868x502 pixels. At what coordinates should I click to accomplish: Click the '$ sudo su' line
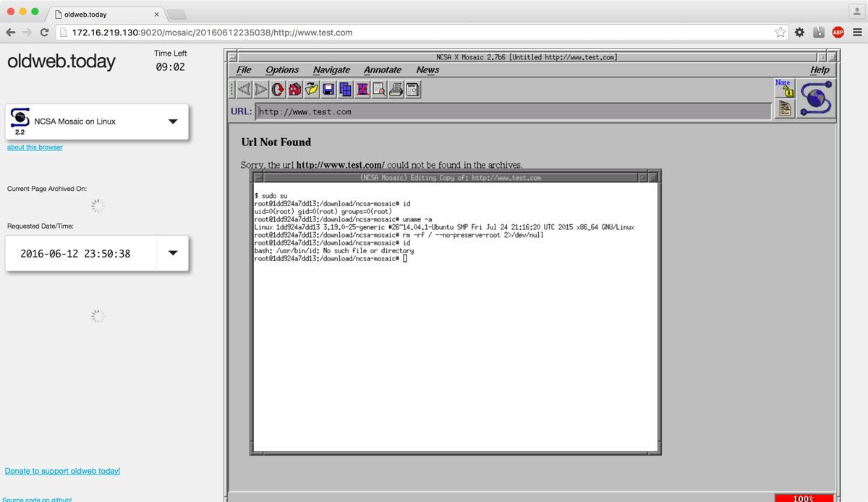coord(271,196)
